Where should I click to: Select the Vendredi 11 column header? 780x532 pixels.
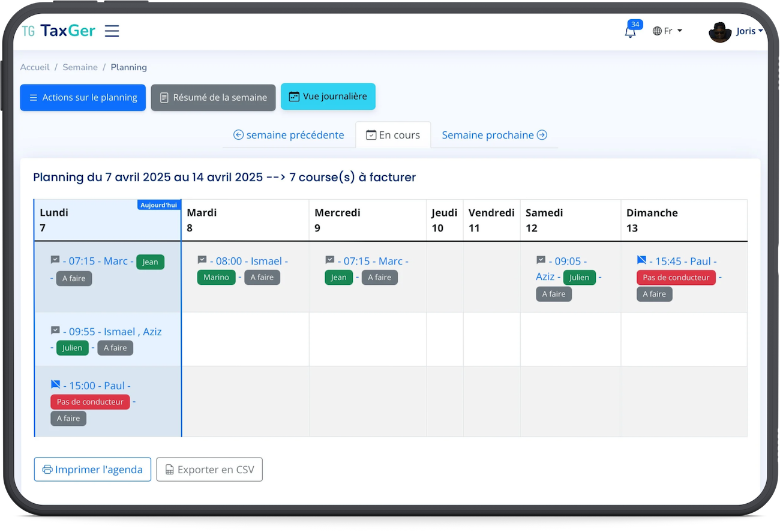492,220
